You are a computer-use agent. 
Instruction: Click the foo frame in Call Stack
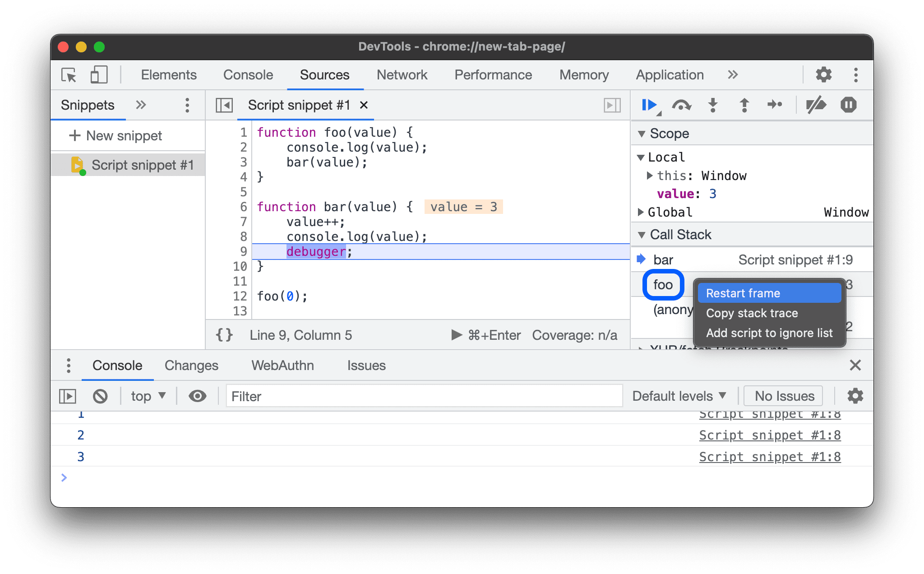coord(661,284)
